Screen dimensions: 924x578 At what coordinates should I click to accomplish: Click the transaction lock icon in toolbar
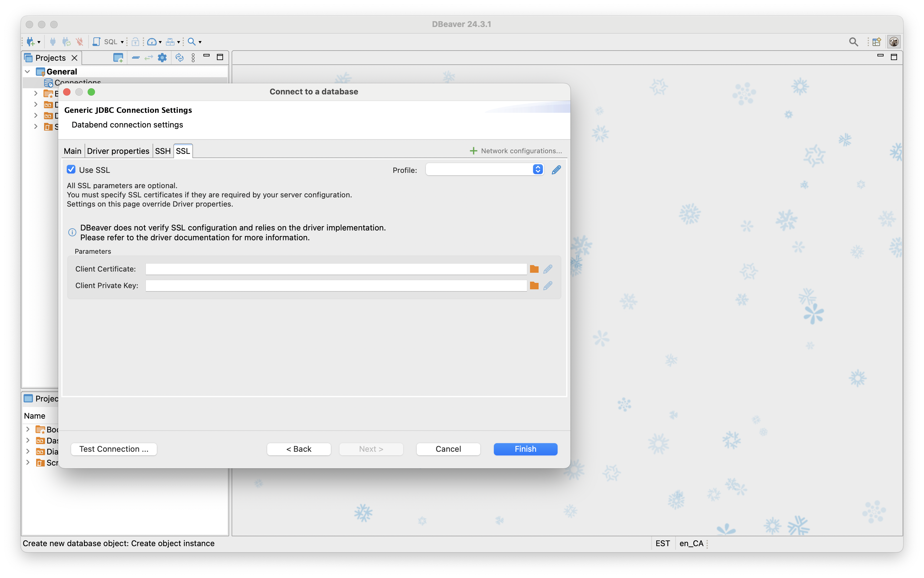click(x=135, y=42)
